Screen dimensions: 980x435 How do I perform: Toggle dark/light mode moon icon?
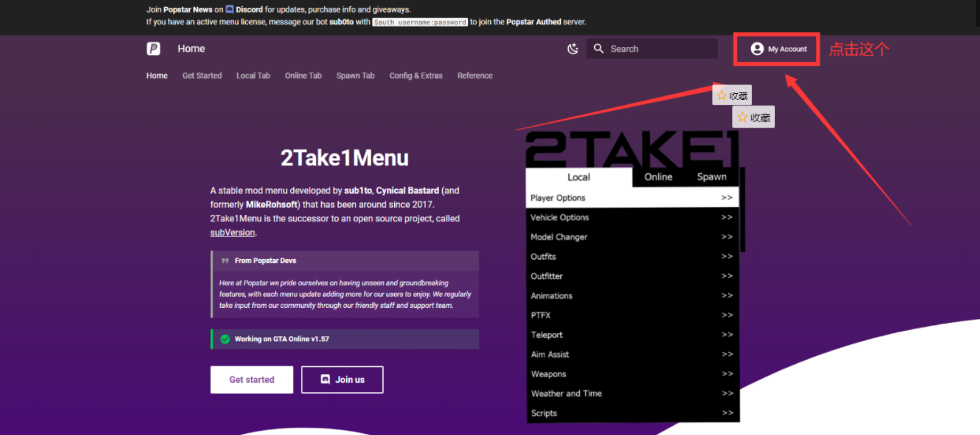[x=572, y=49]
